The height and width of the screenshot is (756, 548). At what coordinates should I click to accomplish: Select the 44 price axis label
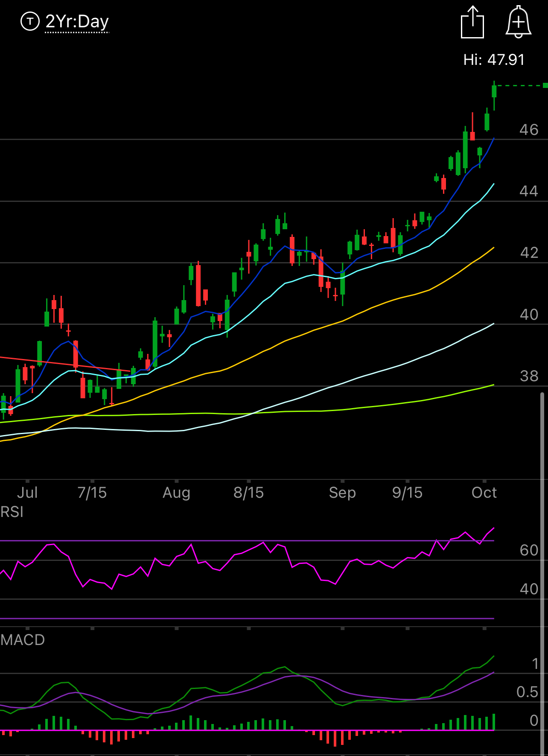(x=529, y=191)
